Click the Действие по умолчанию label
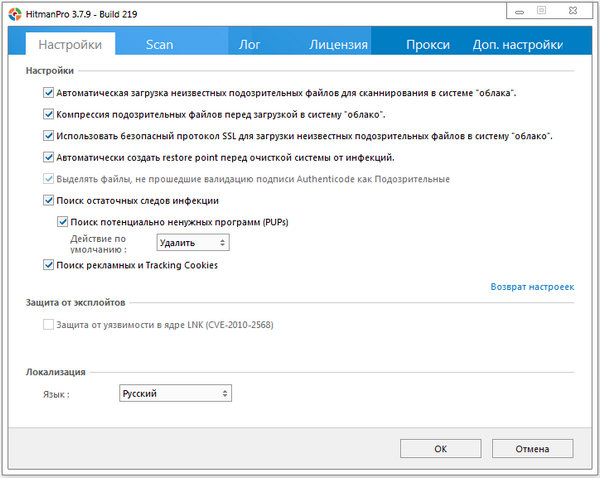 [98, 244]
